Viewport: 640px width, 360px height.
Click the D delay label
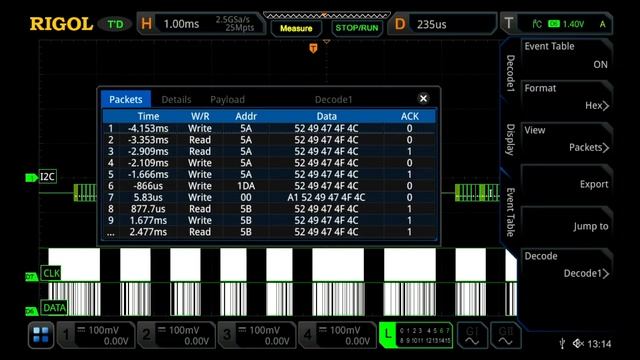[x=400, y=24]
